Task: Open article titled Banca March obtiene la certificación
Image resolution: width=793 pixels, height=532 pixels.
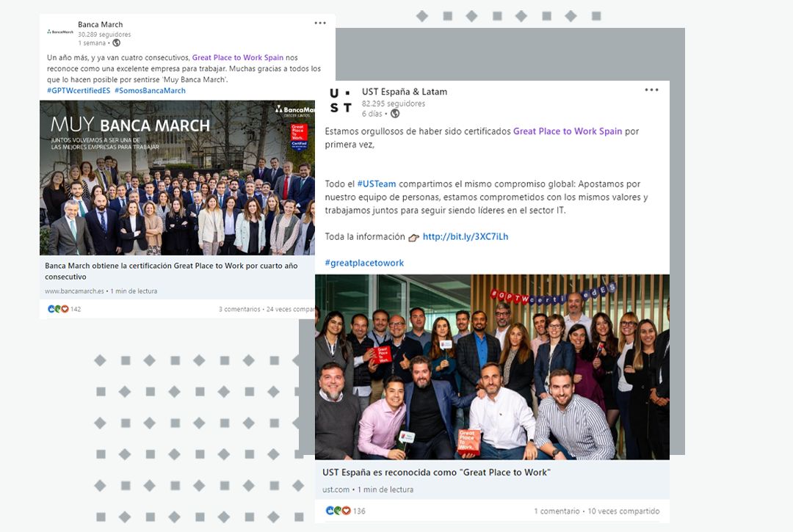Action: click(171, 272)
